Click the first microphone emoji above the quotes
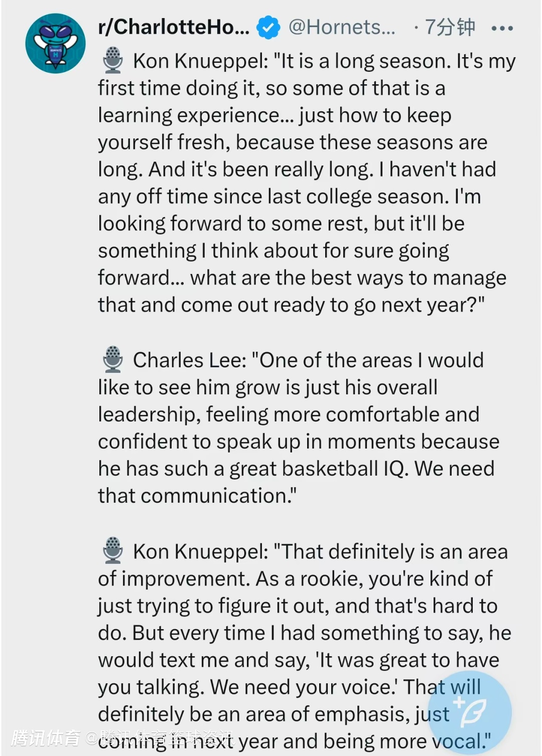 (x=113, y=61)
